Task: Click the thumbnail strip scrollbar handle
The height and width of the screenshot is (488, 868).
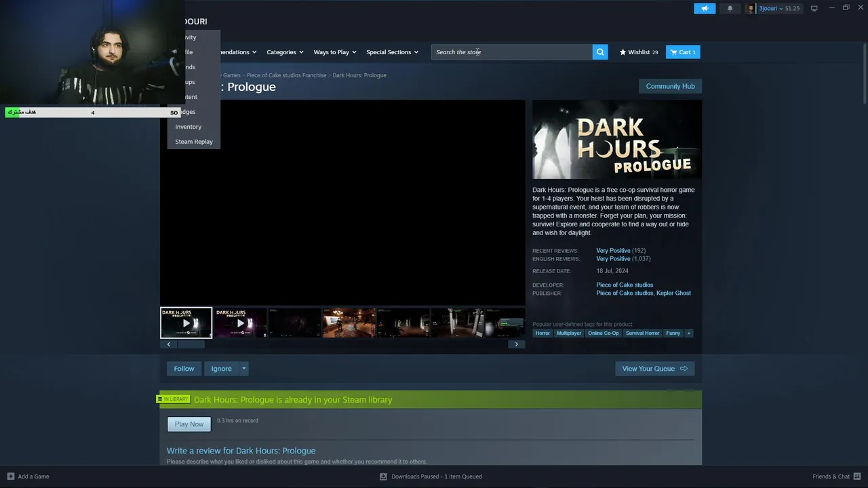Action: tap(191, 344)
